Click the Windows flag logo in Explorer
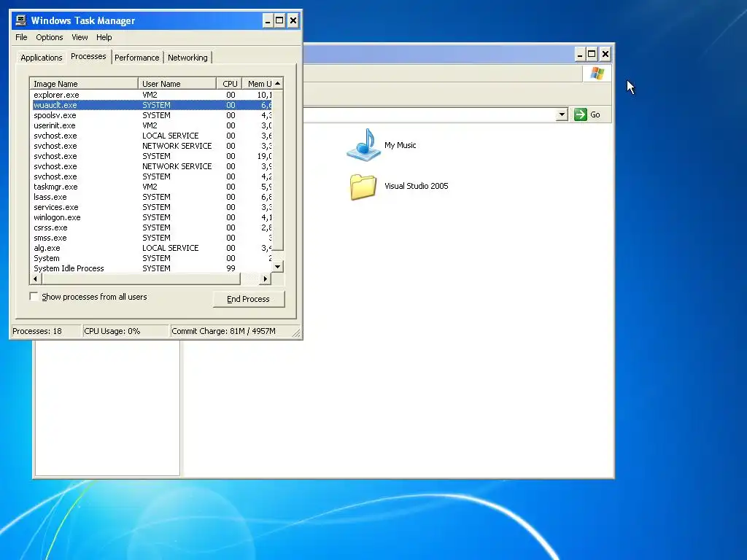The height and width of the screenshot is (560, 747). point(597,74)
